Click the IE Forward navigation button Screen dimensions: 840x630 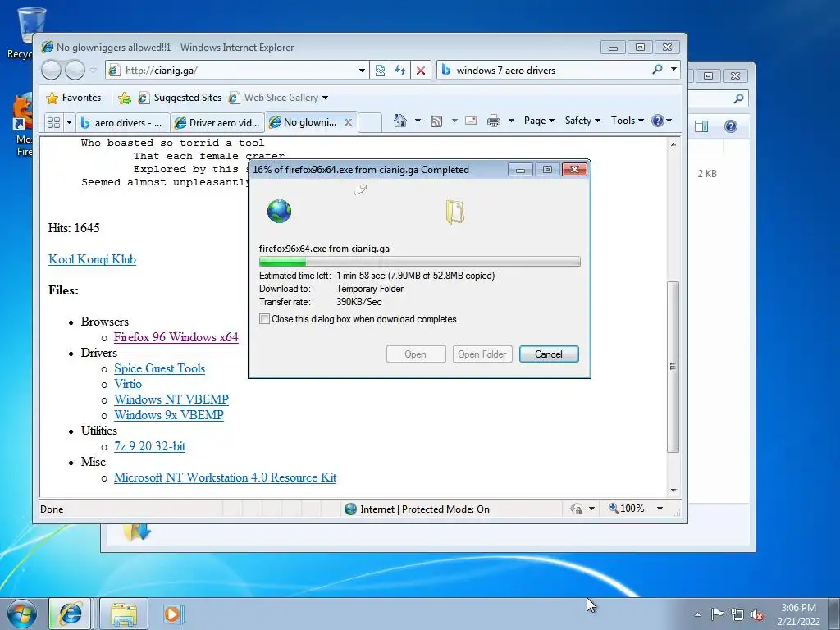coord(75,71)
